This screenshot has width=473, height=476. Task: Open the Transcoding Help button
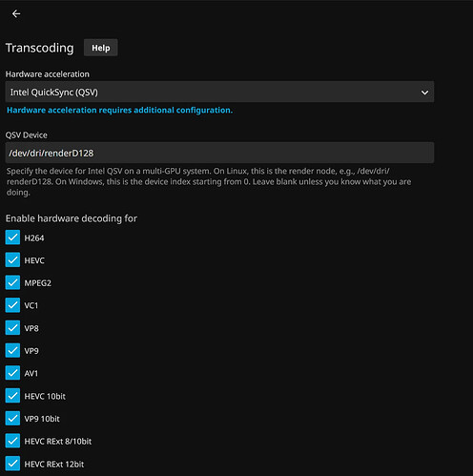coord(101,48)
